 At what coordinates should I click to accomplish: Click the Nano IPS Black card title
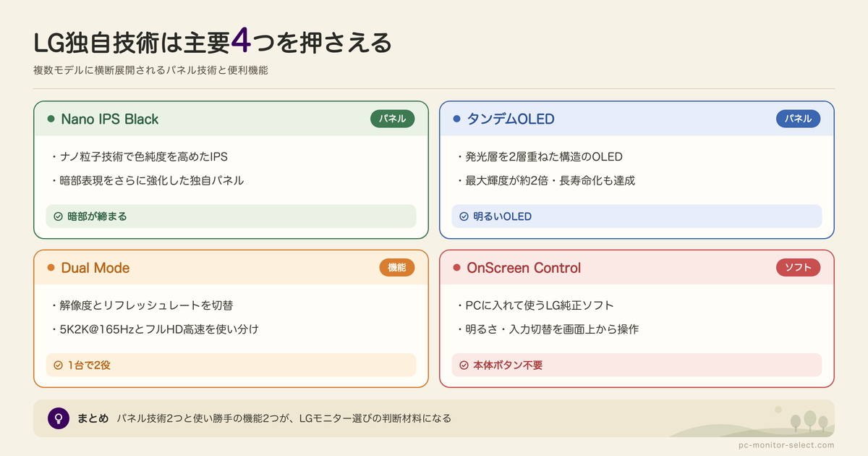click(x=110, y=119)
